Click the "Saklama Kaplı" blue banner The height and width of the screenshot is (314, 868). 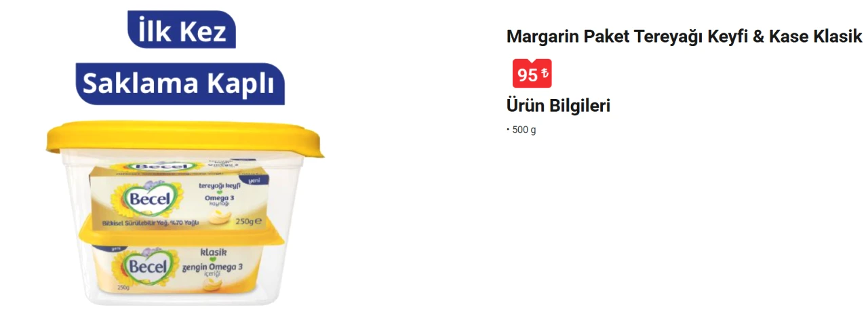point(180,83)
